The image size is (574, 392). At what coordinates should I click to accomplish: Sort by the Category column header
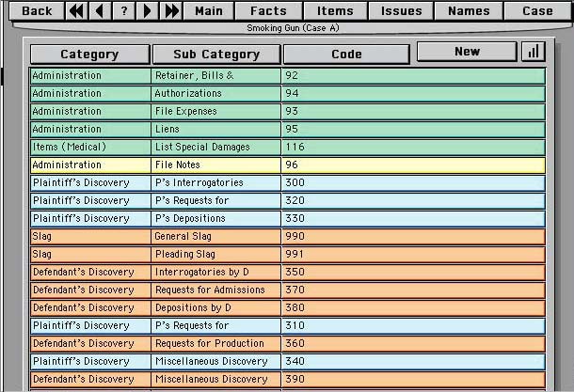90,55
